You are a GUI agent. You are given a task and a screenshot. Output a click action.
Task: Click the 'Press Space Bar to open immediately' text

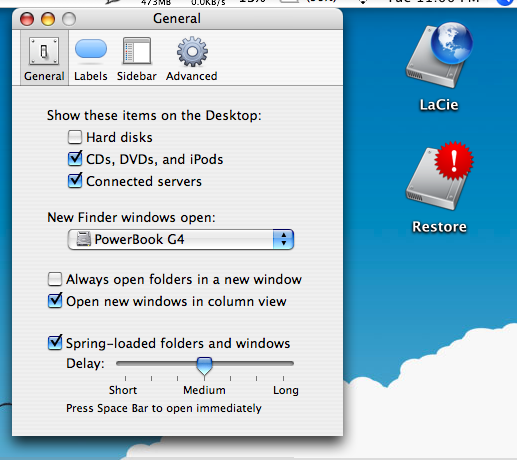(x=164, y=408)
